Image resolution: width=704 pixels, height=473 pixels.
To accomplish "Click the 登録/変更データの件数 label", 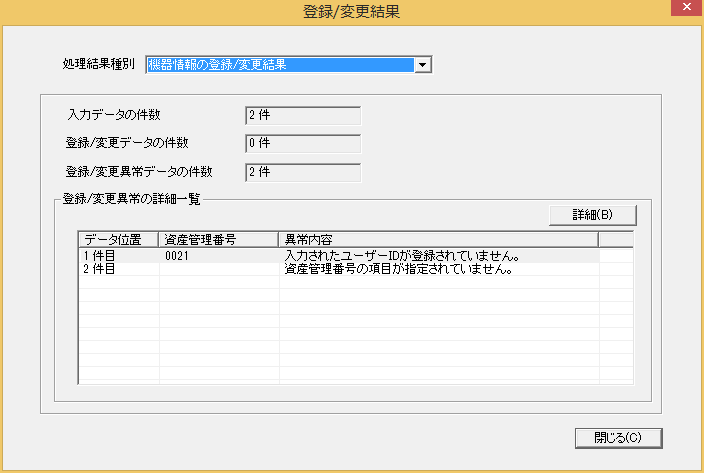I will (127, 143).
